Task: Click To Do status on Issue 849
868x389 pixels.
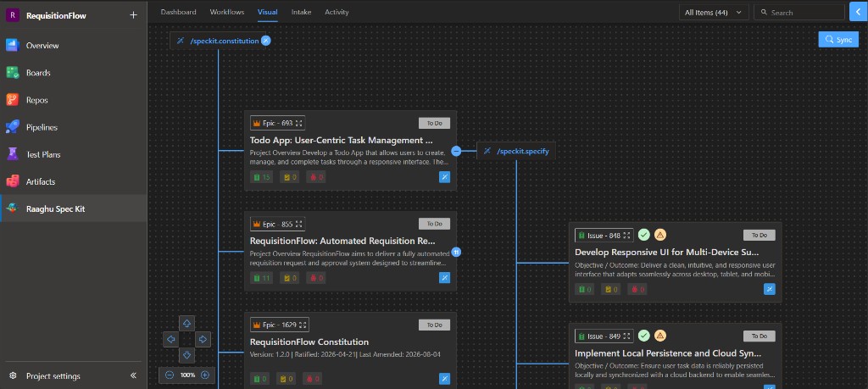Action: pos(759,336)
